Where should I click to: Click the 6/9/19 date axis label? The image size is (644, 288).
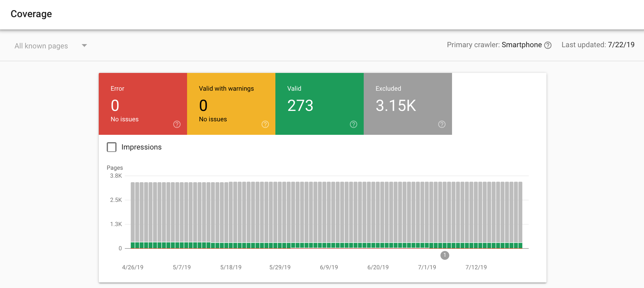(x=329, y=267)
